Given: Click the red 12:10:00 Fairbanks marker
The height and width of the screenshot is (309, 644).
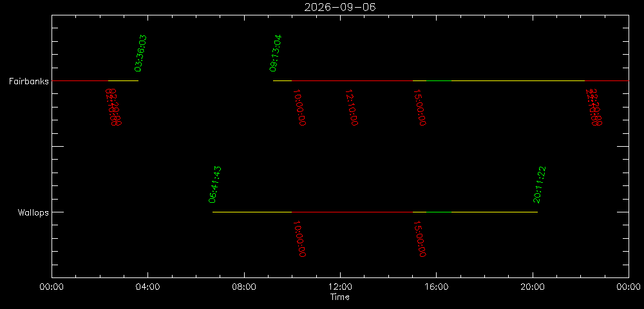Looking at the screenshot, I should (x=352, y=108).
